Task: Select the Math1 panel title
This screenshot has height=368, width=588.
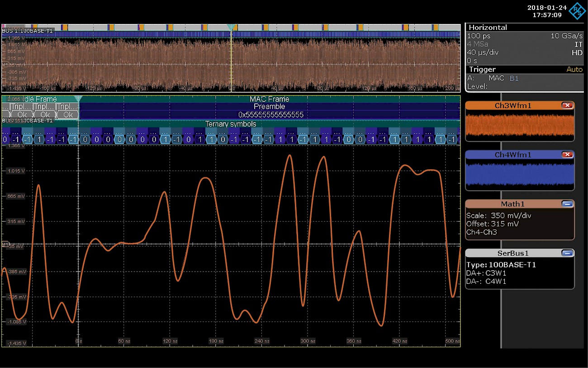Action: point(513,204)
